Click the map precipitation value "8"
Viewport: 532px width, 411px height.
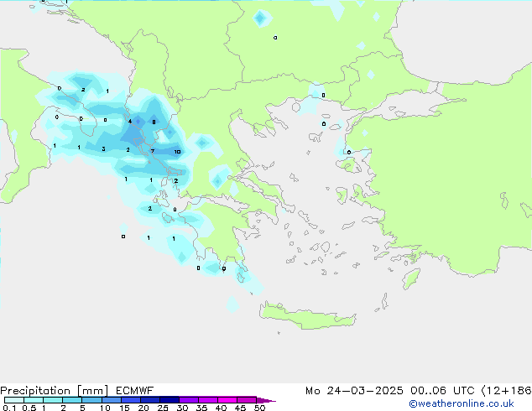[x=154, y=122]
